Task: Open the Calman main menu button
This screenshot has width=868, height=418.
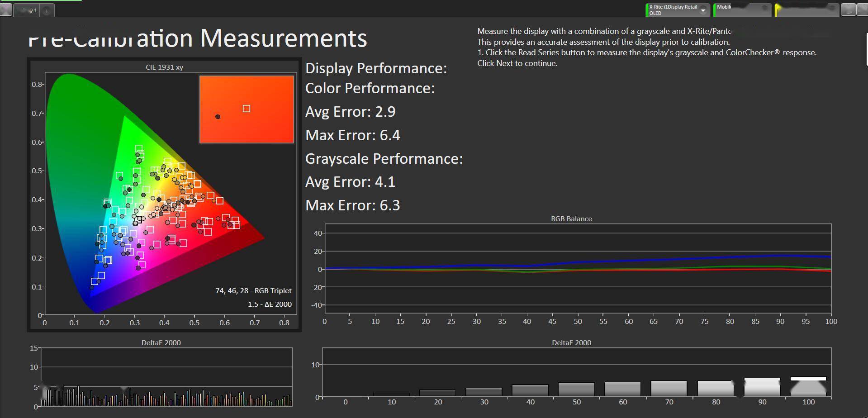Action: pos(6,9)
